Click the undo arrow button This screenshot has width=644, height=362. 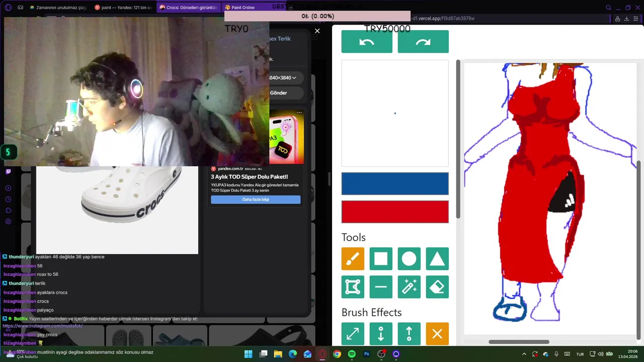[x=367, y=42]
